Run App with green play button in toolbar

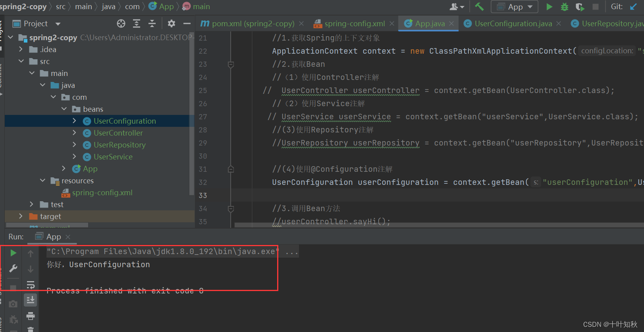click(549, 6)
